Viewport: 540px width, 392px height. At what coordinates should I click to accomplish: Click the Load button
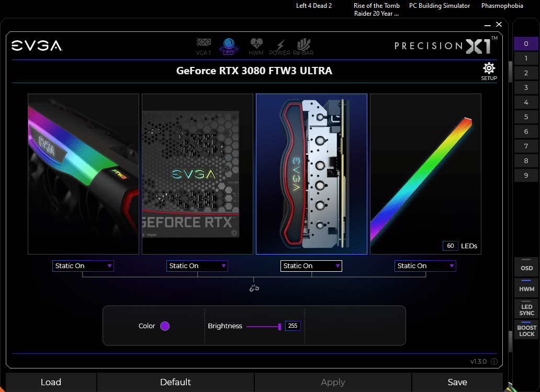[x=51, y=382]
